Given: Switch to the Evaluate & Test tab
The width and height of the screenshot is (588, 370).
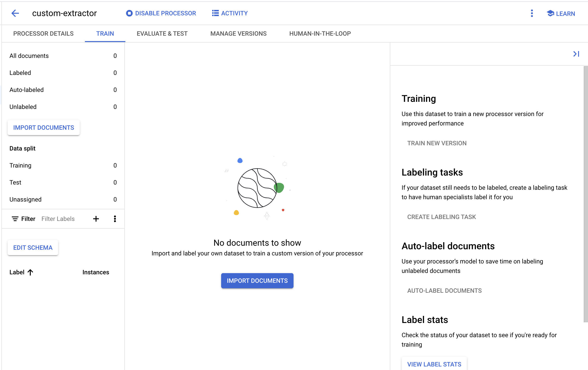Looking at the screenshot, I should [x=162, y=33].
